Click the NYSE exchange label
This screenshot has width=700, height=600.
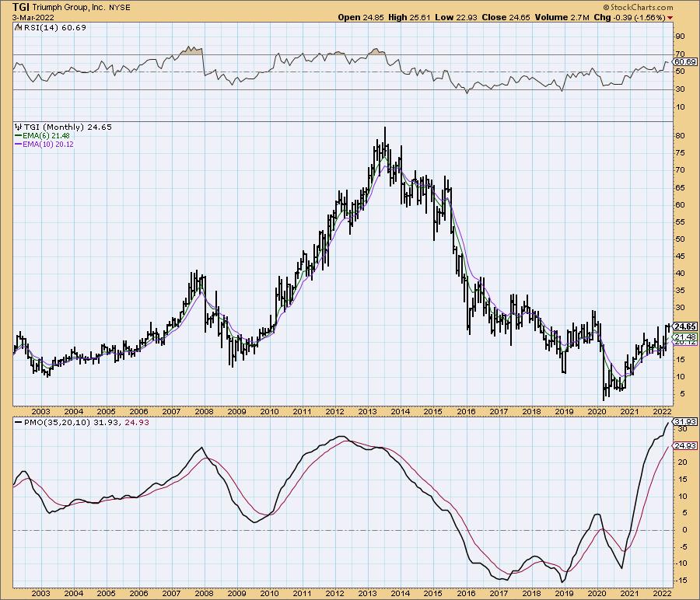tap(120, 8)
